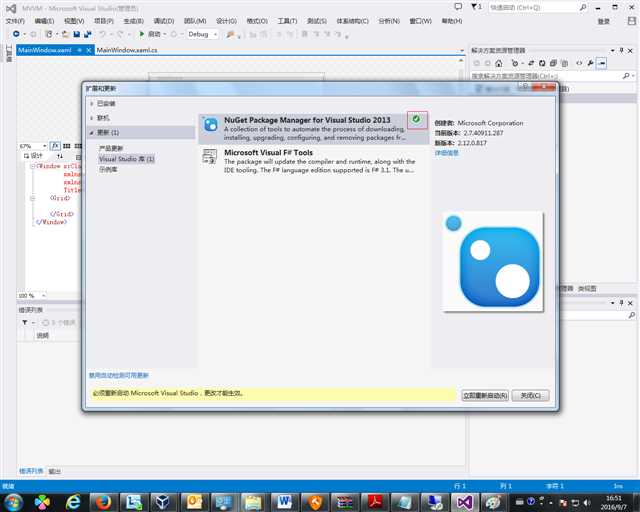Collapse the 更新 (1) category

(x=92, y=133)
